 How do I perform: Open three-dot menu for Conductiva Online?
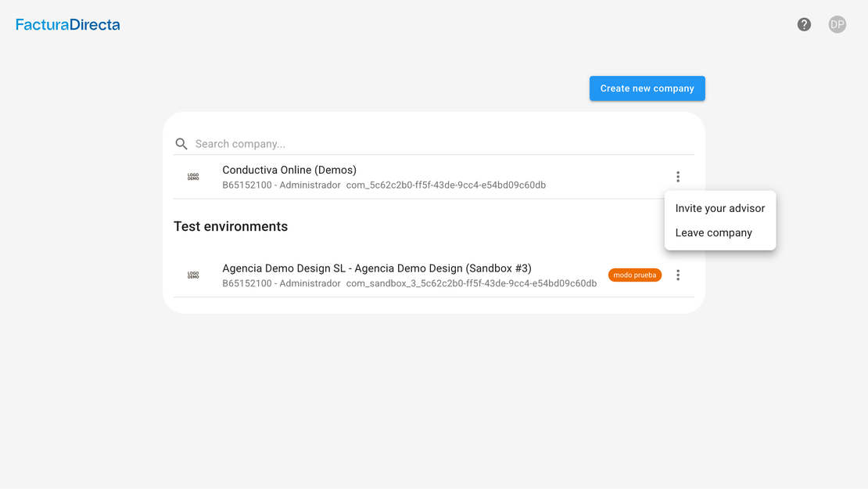(x=678, y=177)
